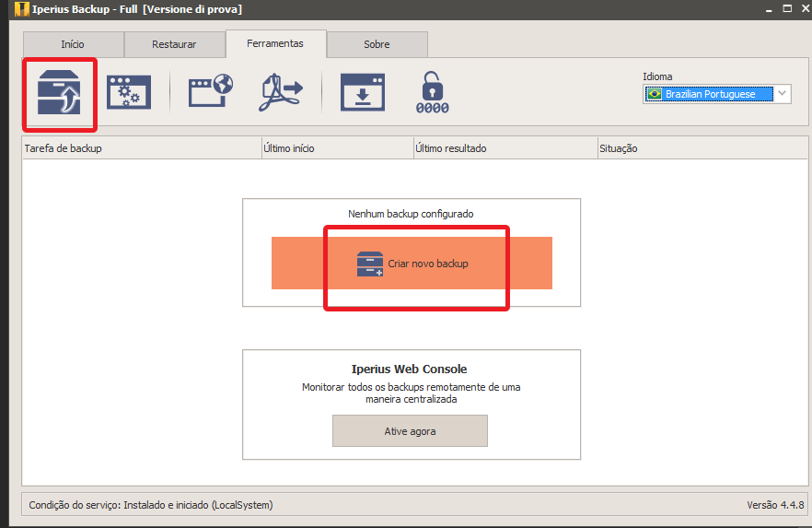812x528 pixels.
Task: Click the PDF export report icon
Action: (280, 92)
